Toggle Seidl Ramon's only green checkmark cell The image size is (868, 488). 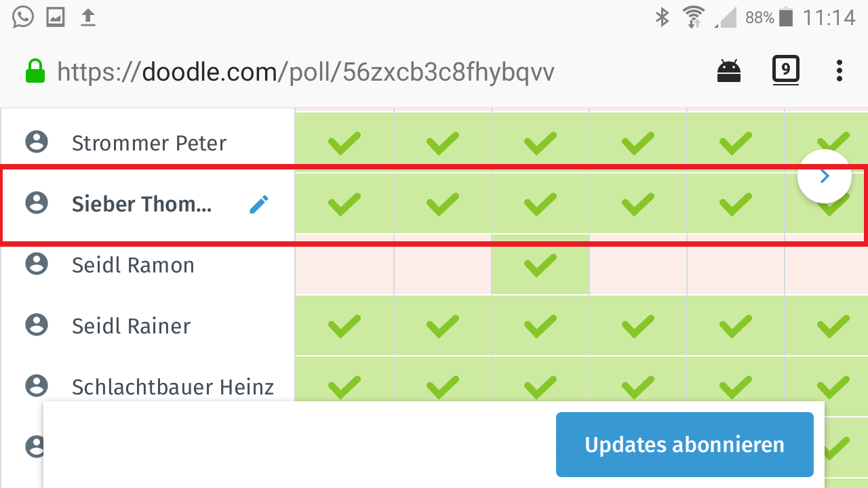[x=540, y=264]
